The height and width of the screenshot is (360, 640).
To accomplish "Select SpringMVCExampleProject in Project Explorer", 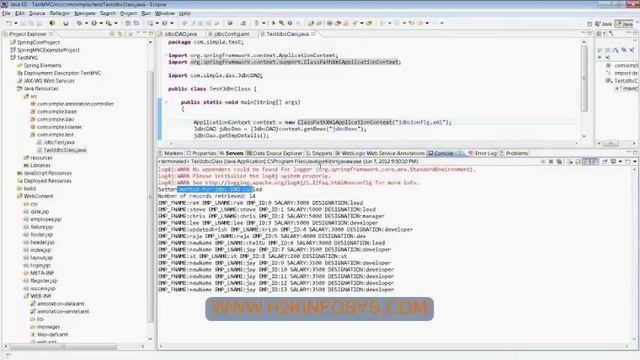I will (48, 50).
